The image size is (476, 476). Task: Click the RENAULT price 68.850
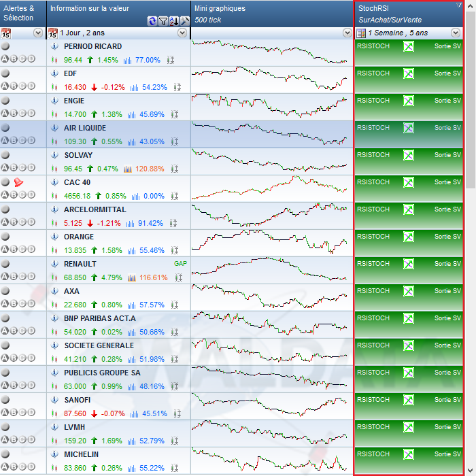(75, 277)
